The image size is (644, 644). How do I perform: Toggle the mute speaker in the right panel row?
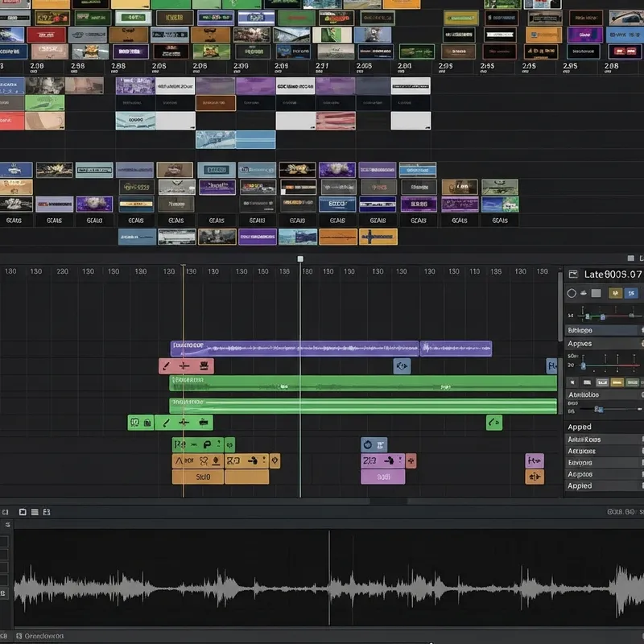click(572, 381)
